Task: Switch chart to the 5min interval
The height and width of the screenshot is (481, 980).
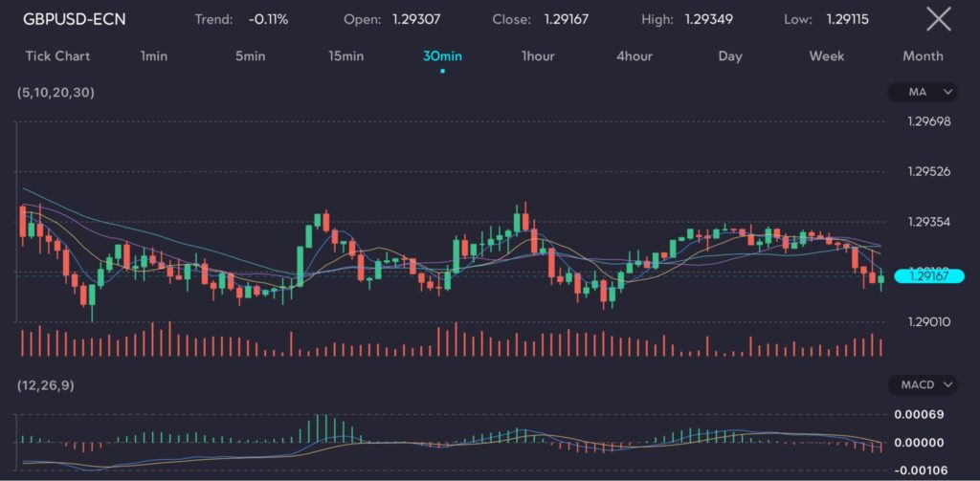Action: (250, 55)
